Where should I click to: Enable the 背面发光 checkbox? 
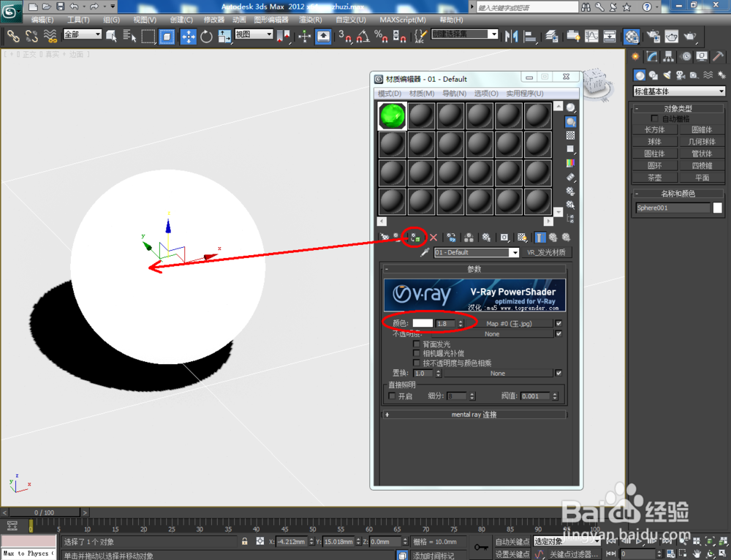[x=417, y=344]
